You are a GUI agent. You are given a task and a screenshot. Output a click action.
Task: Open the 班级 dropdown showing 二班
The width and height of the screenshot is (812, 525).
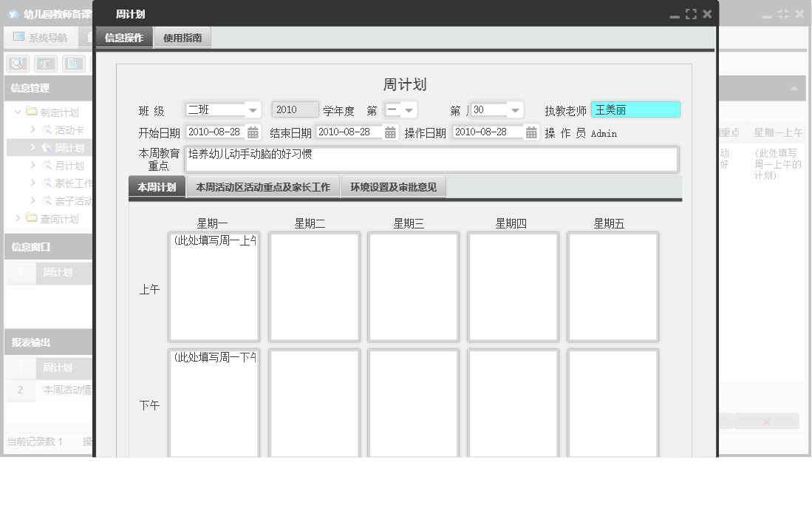[253, 110]
